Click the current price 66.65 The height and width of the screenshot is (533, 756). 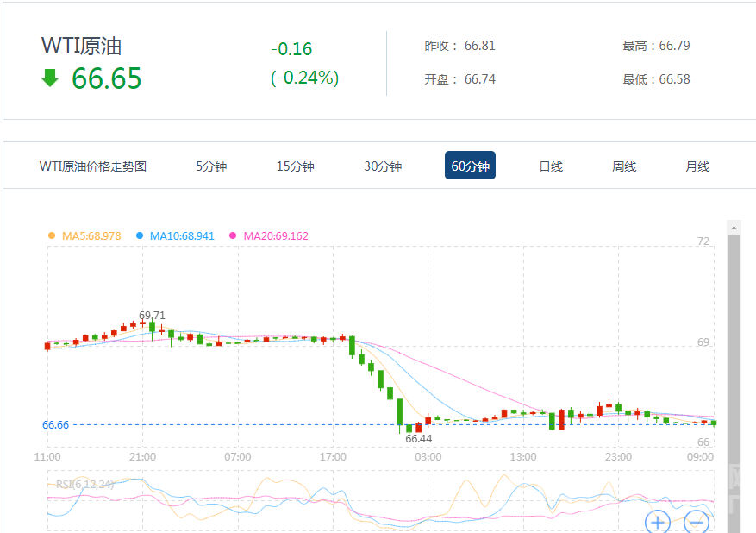coord(107,78)
